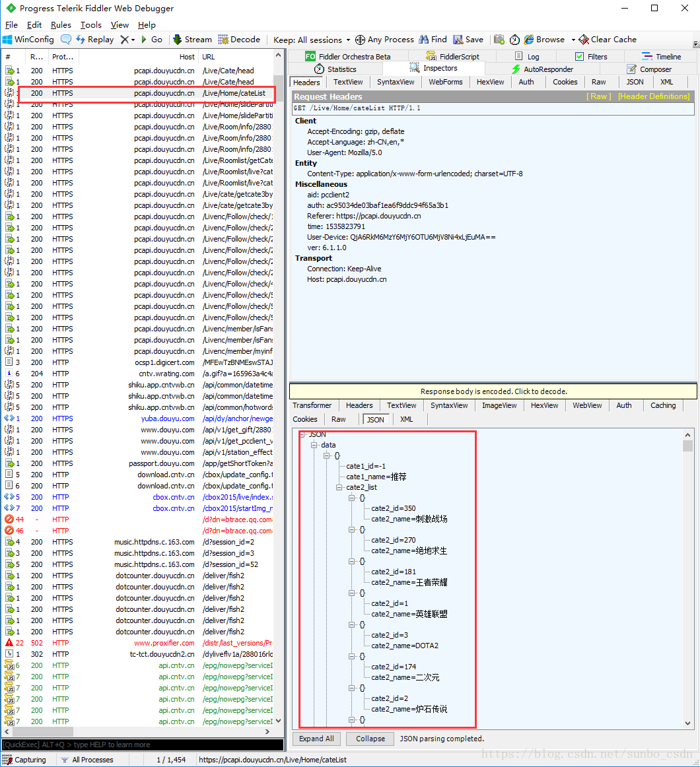Toggle the Decode toolbar option
Screen dimensions: 700x767
(x=239, y=40)
